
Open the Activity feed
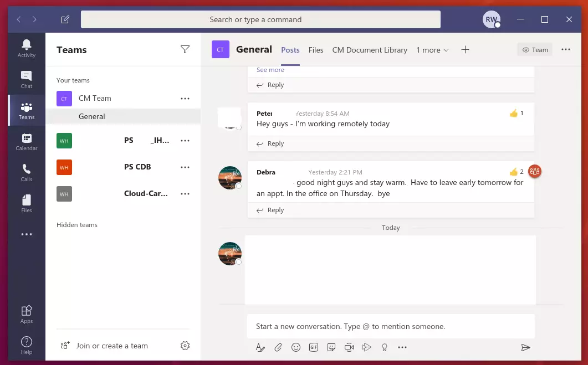click(26, 49)
